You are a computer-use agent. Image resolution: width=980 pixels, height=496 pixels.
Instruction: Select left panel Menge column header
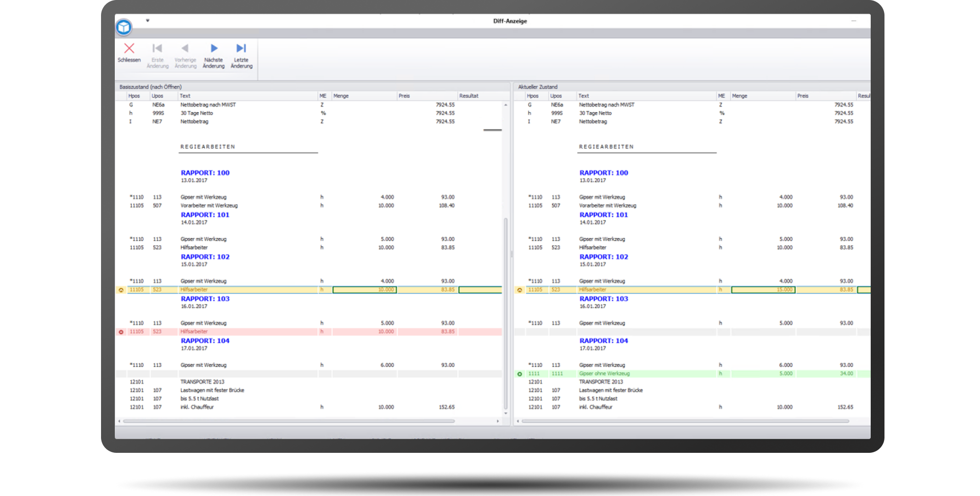click(x=365, y=96)
